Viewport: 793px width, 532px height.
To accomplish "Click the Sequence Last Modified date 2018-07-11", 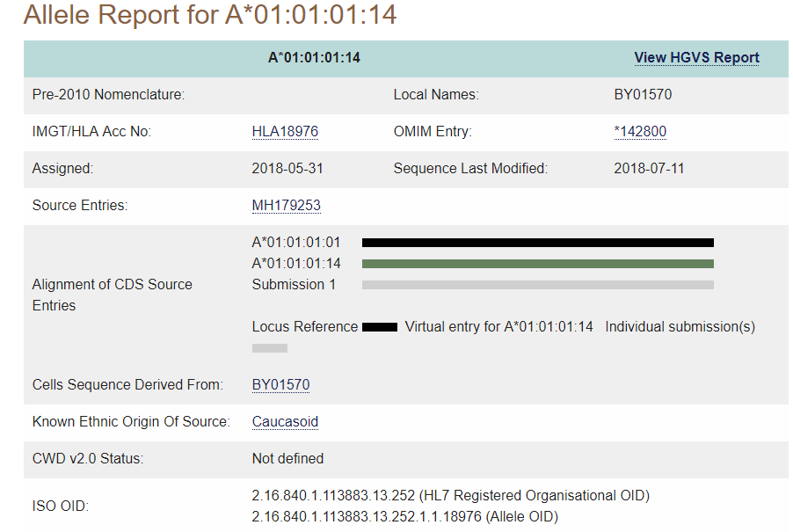I will [x=649, y=169].
